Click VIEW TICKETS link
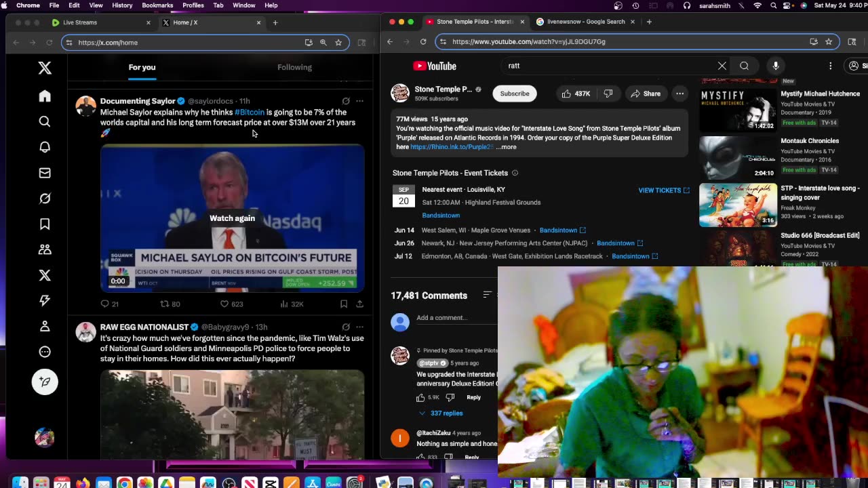This screenshot has height=488, width=868. [x=664, y=190]
